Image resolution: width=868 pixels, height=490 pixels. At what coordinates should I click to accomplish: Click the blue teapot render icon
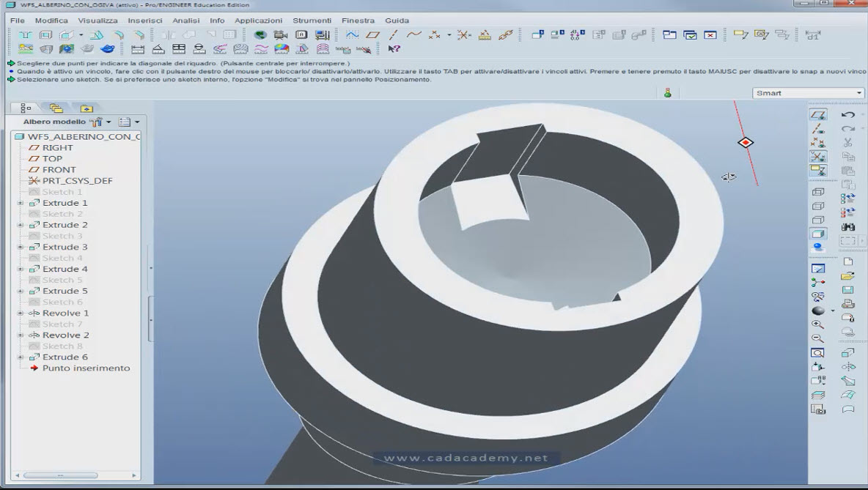107,48
